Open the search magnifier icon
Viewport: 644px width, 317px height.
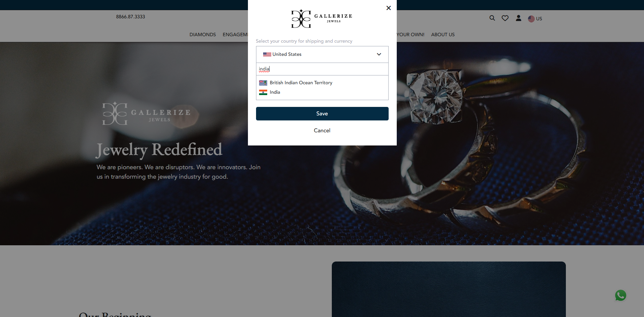[x=492, y=18]
